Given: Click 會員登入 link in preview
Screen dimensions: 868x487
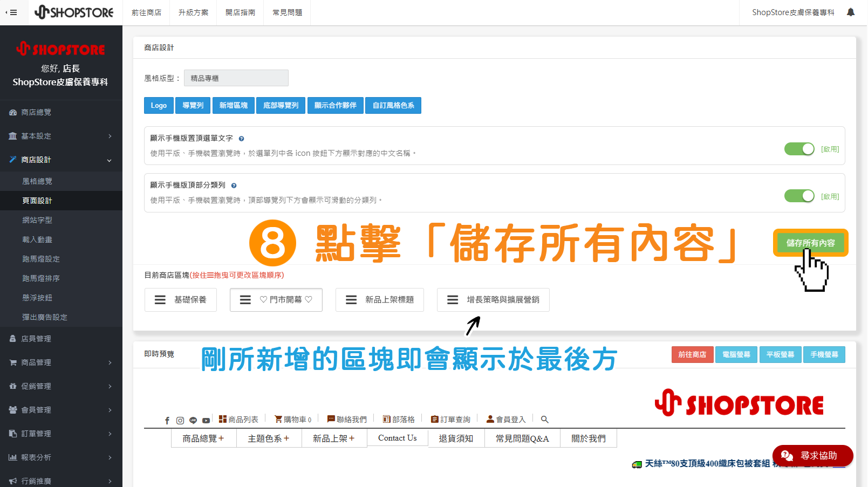Looking at the screenshot, I should point(506,419).
